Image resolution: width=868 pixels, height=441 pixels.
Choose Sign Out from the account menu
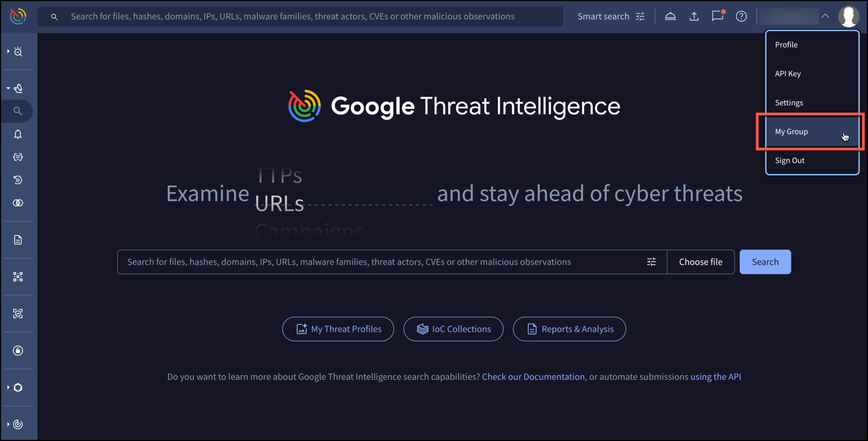[x=790, y=160]
